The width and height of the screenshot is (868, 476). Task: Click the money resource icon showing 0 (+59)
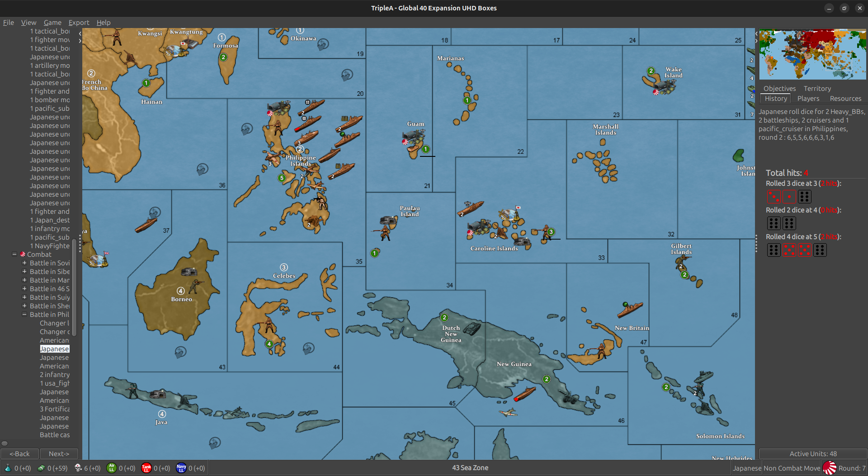(x=41, y=468)
